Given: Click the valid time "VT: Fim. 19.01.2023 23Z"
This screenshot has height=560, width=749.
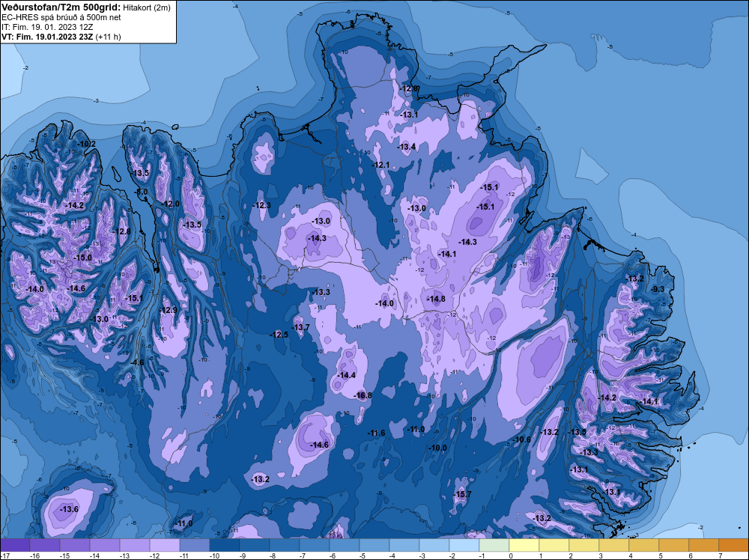Looking at the screenshot, I should (48, 37).
